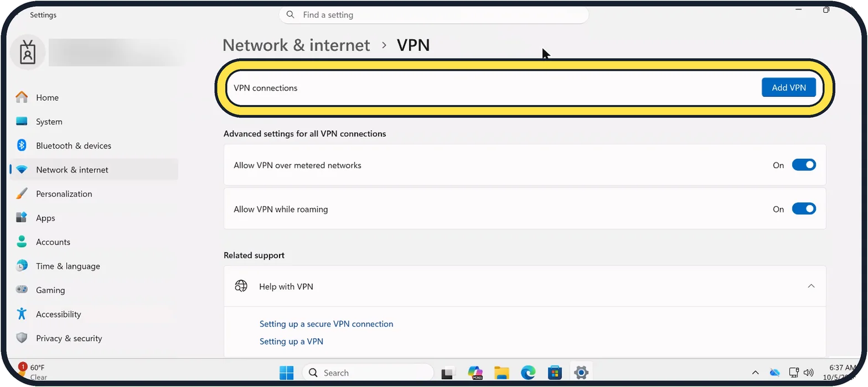
Task: Open 'Setting up a secure VPN connection' link
Action: pos(326,324)
